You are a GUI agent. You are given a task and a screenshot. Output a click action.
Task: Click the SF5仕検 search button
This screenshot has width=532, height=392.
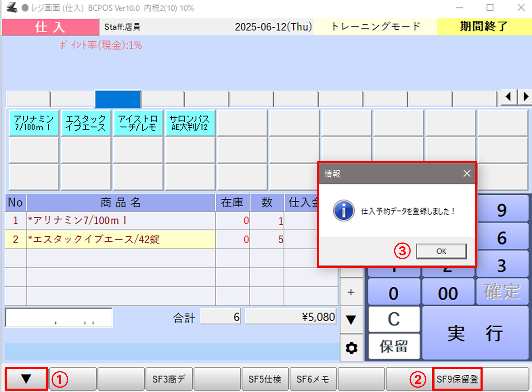(265, 379)
